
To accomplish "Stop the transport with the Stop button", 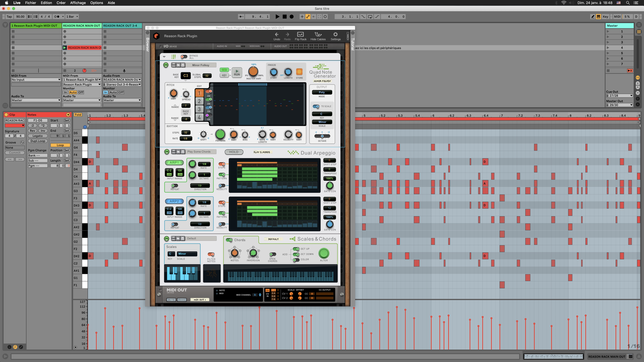I will click(285, 16).
